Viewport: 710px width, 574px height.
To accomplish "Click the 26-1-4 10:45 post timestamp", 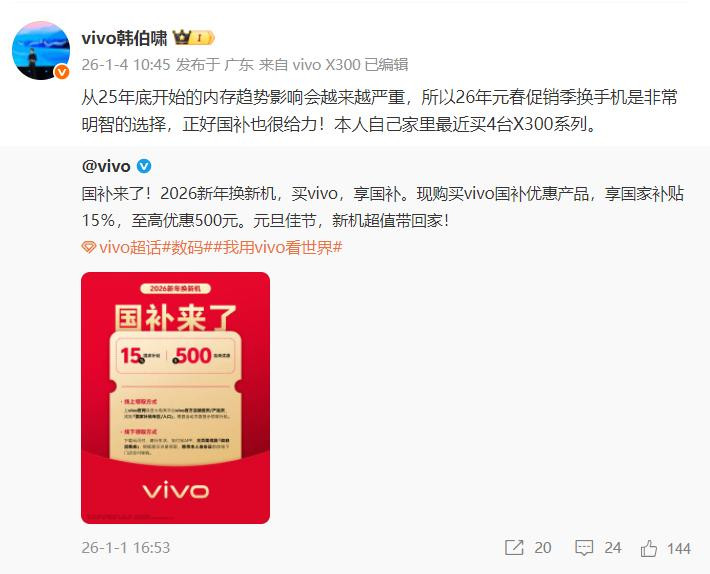I will (x=126, y=65).
